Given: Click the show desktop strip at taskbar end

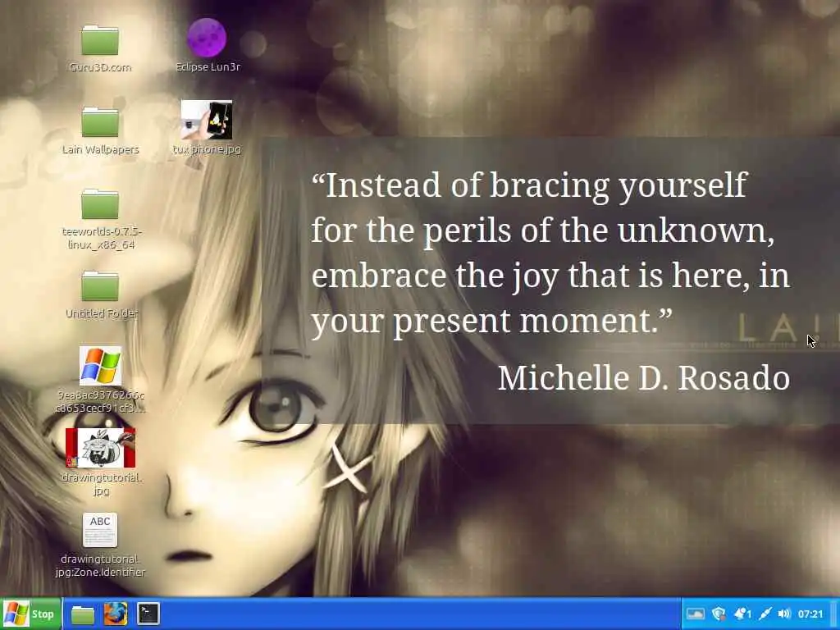Looking at the screenshot, I should coord(834,614).
